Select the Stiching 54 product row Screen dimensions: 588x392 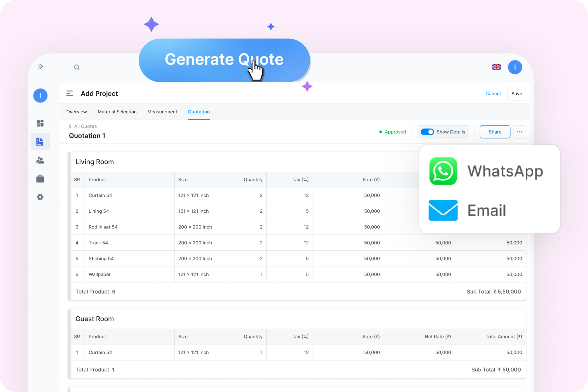(x=298, y=259)
